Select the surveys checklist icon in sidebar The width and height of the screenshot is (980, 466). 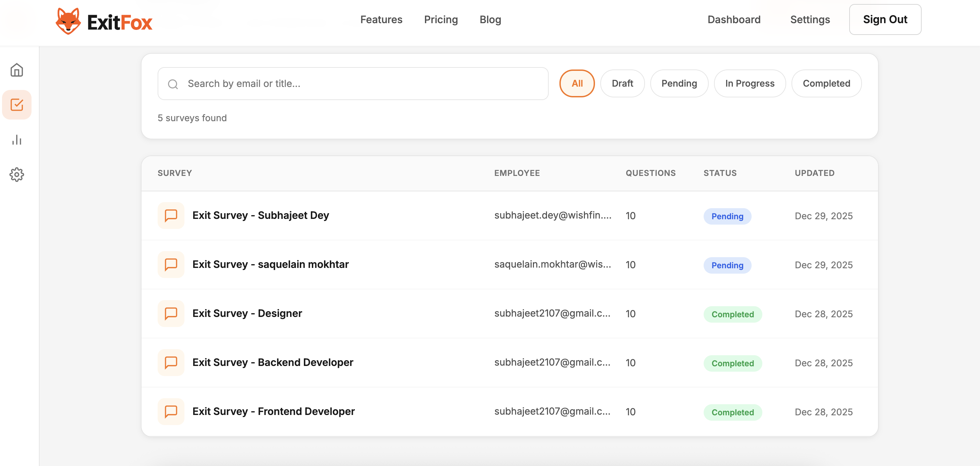17,105
